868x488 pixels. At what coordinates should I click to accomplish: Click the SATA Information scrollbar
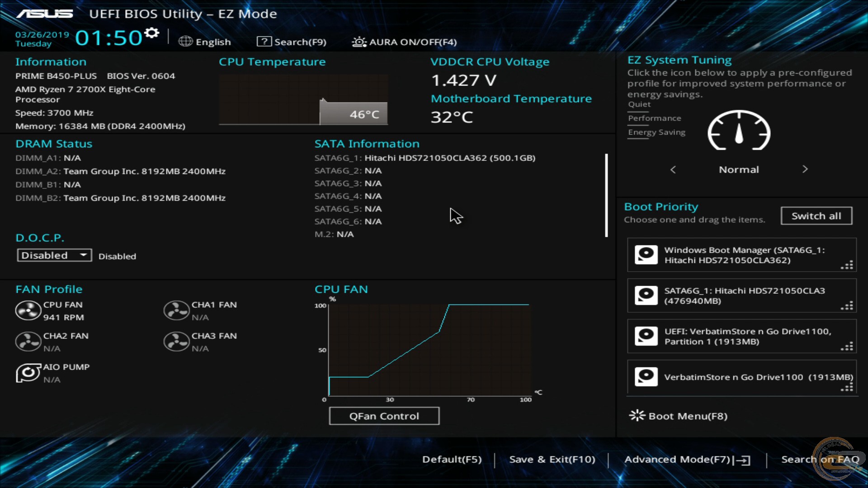(606, 195)
